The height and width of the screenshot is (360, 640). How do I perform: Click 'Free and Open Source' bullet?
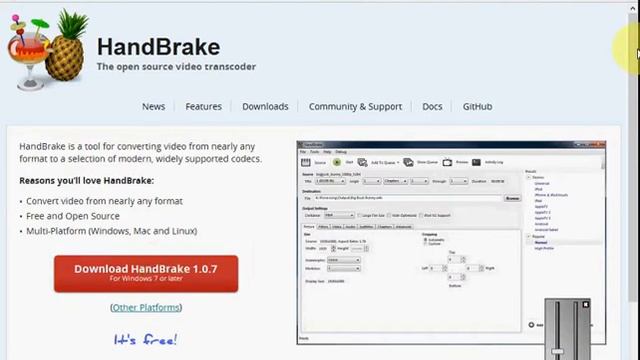73,216
